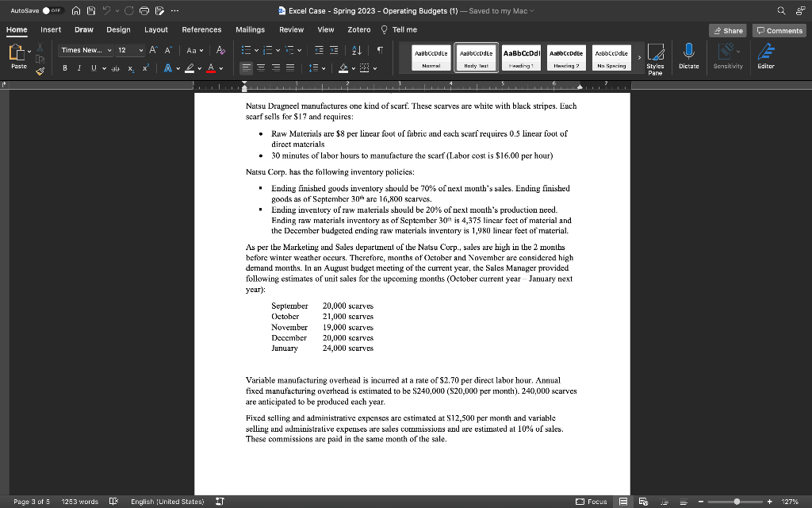Toggle bold formatting

click(65, 68)
